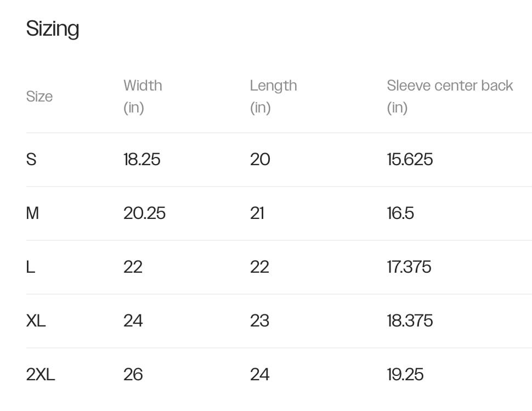
Task: Click the 18.25 width value
Action: (142, 159)
